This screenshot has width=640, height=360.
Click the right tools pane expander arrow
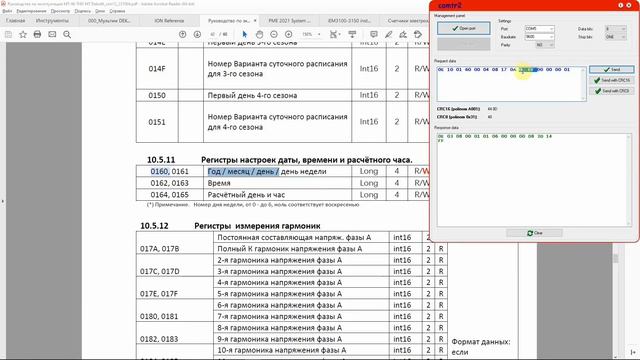coord(633,352)
